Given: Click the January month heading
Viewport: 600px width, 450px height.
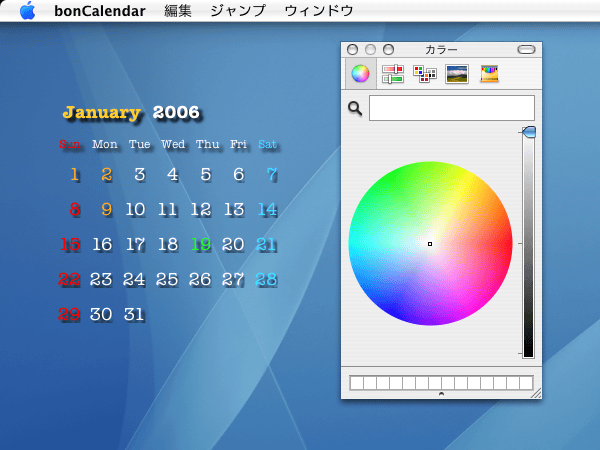Looking at the screenshot, I should tap(102, 112).
